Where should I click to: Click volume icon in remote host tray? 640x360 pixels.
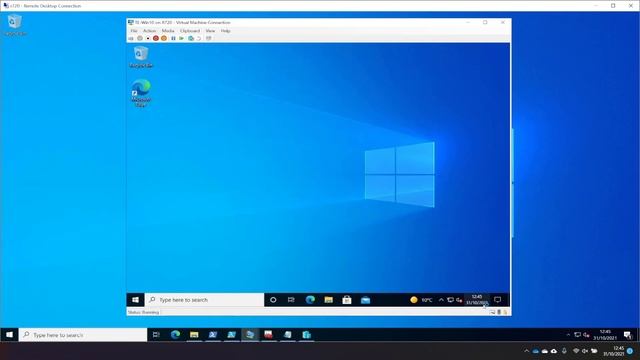point(586,335)
